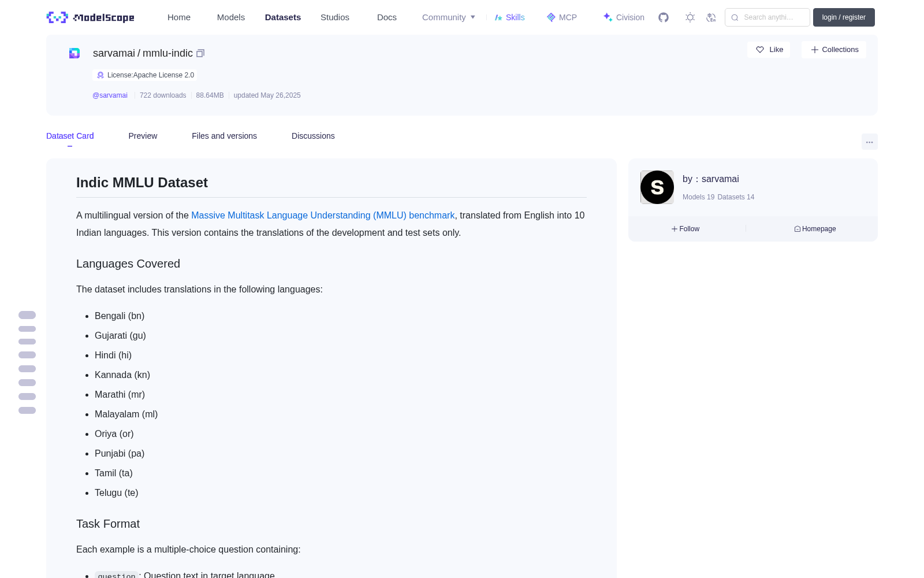The width and height of the screenshot is (924, 578).
Task: Focus the Search anything field
Action: (x=767, y=17)
